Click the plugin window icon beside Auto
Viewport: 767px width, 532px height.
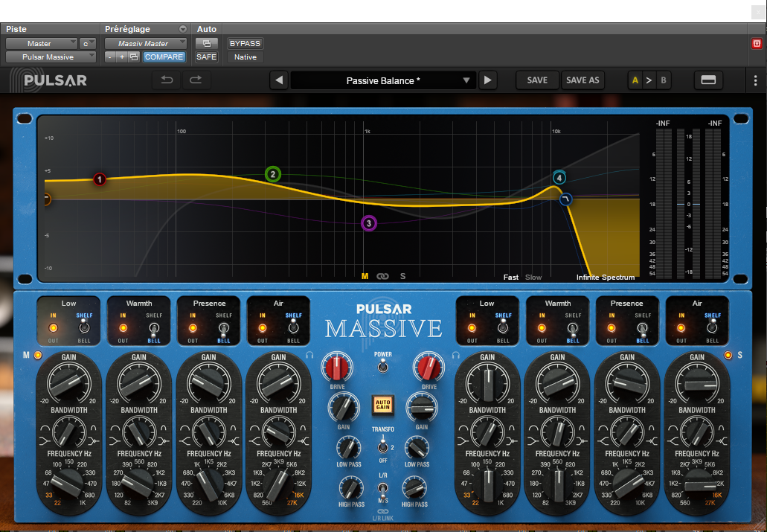206,44
